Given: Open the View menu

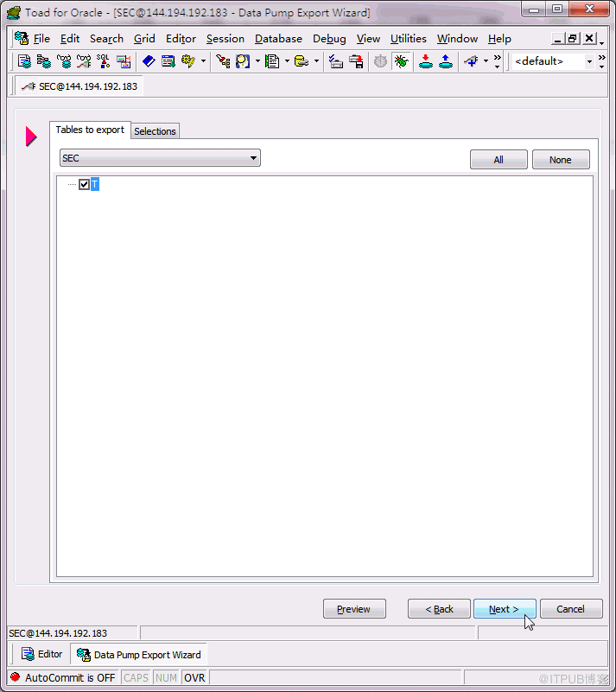Looking at the screenshot, I should point(368,39).
